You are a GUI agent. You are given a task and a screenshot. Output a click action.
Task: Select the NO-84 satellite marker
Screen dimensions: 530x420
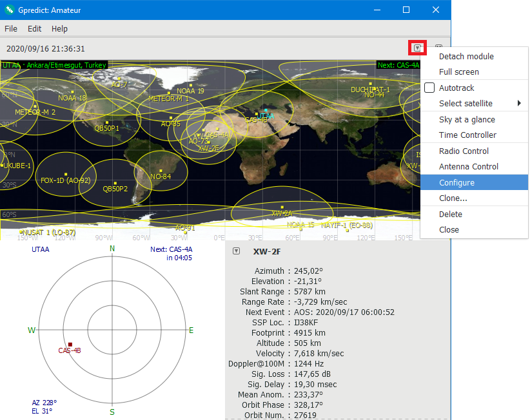click(x=161, y=171)
